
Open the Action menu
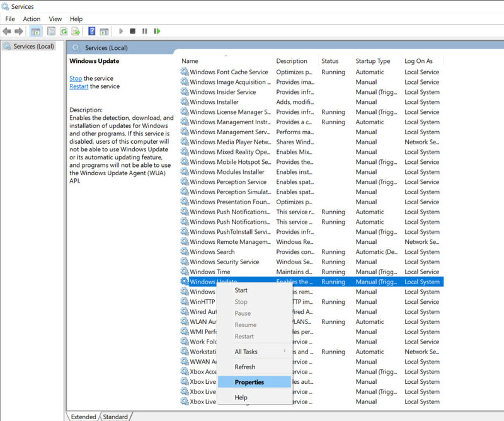31,19
